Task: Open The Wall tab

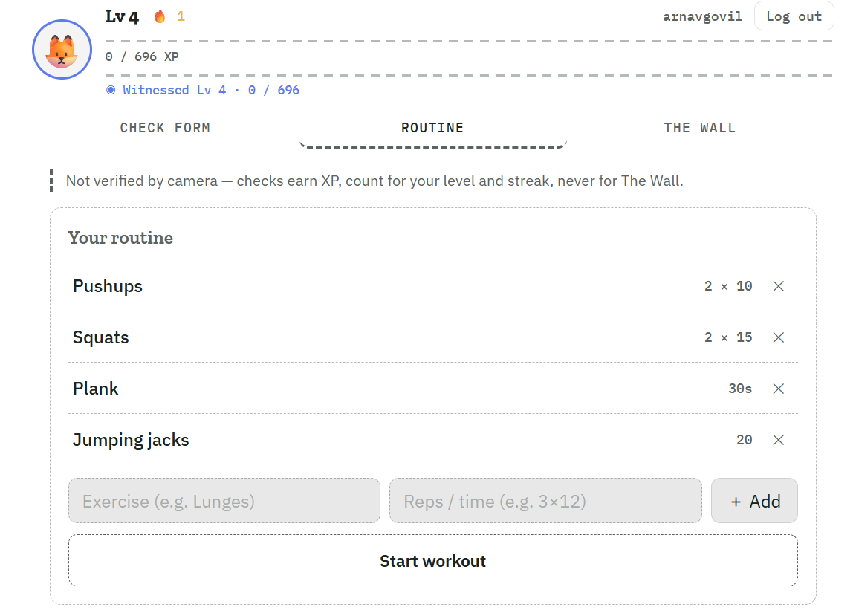Action: coord(700,128)
